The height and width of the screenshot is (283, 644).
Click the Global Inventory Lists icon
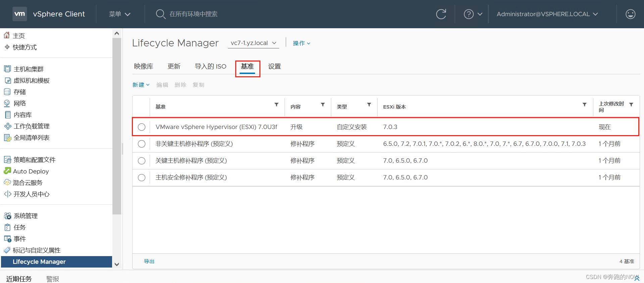(7, 137)
